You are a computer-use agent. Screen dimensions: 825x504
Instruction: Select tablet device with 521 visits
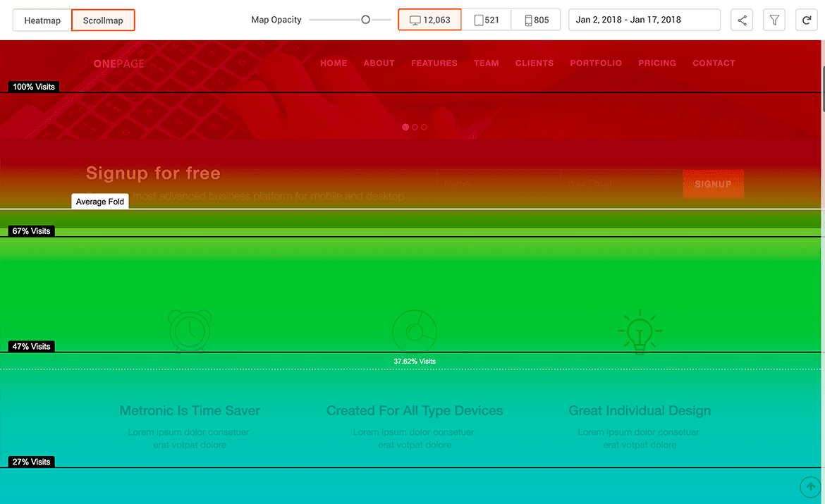coord(486,20)
